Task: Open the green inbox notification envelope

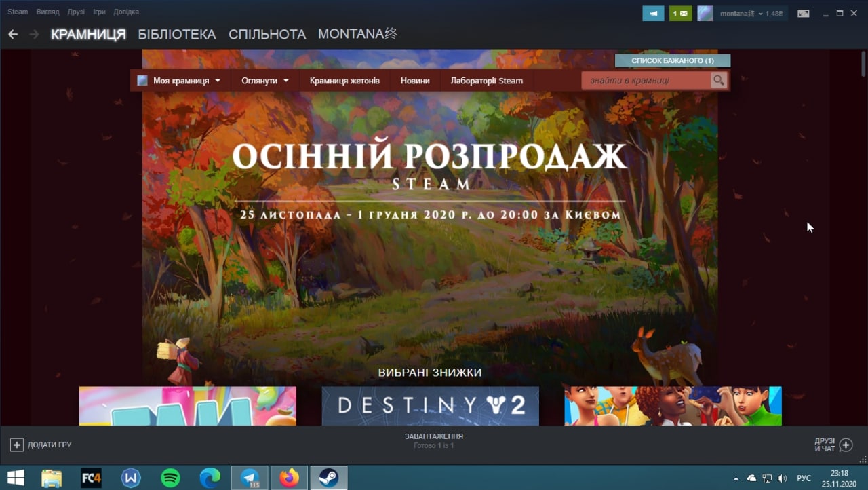Action: (x=681, y=13)
